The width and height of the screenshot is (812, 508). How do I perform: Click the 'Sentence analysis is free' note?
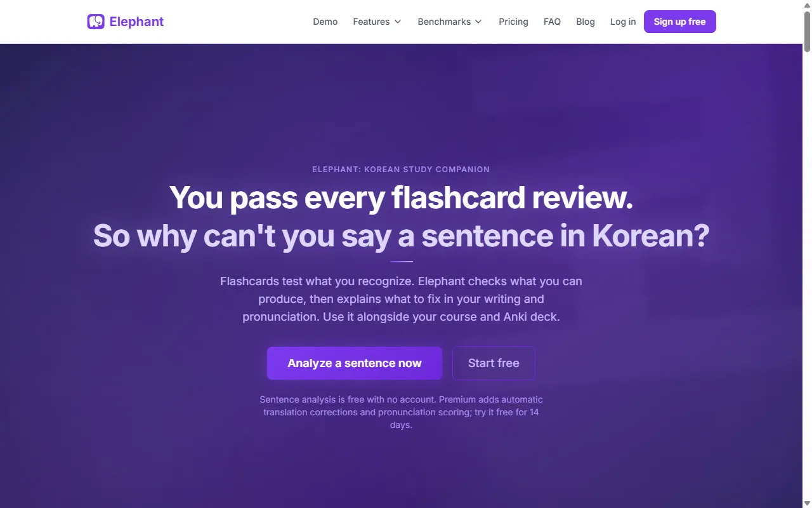click(401, 412)
